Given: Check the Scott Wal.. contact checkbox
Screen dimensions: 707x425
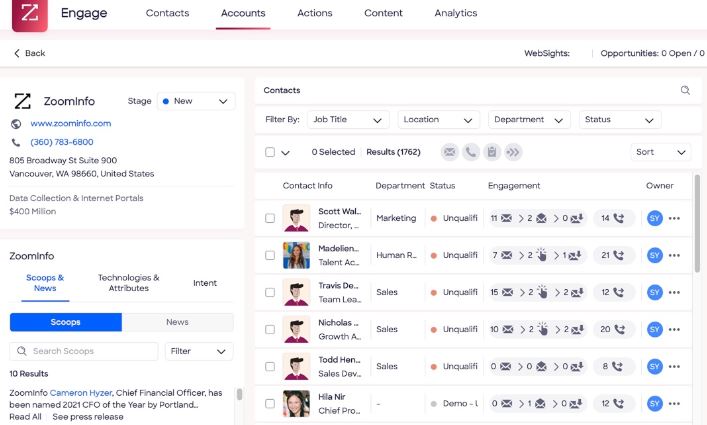Looking at the screenshot, I should tap(270, 218).
